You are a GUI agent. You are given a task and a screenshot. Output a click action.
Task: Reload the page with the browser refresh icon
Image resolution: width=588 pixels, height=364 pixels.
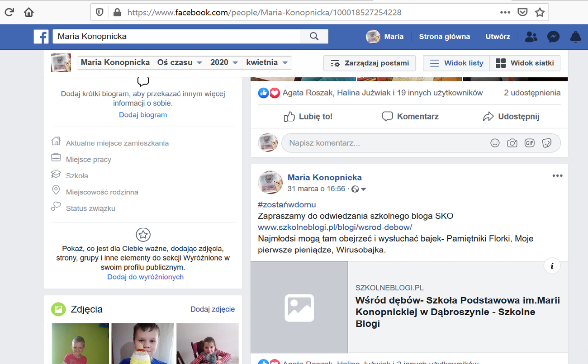point(9,12)
